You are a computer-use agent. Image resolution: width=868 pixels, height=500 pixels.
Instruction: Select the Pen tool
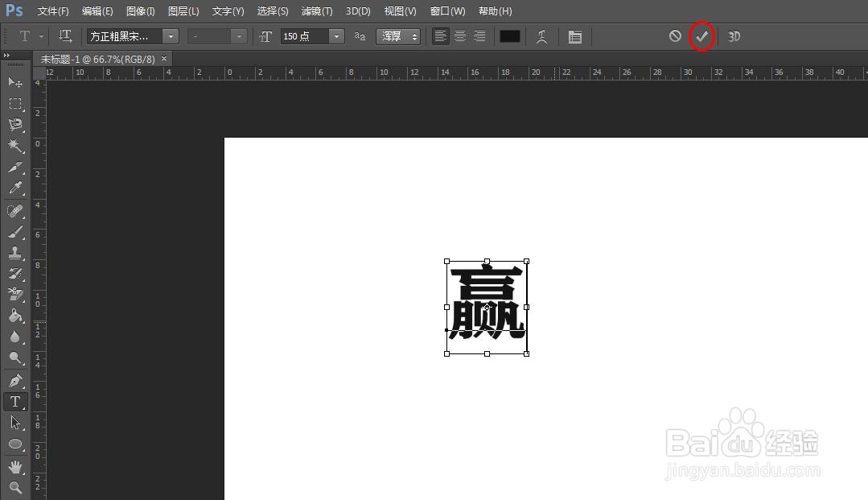click(15, 381)
